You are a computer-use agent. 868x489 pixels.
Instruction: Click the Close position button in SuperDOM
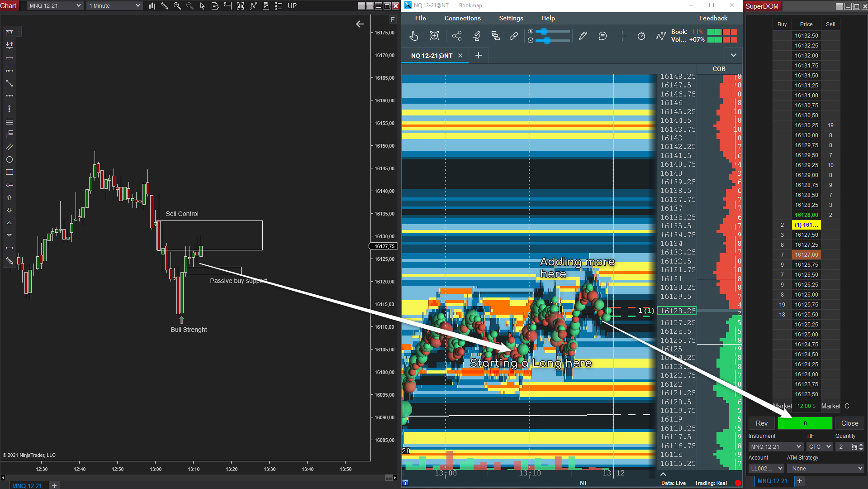point(850,423)
